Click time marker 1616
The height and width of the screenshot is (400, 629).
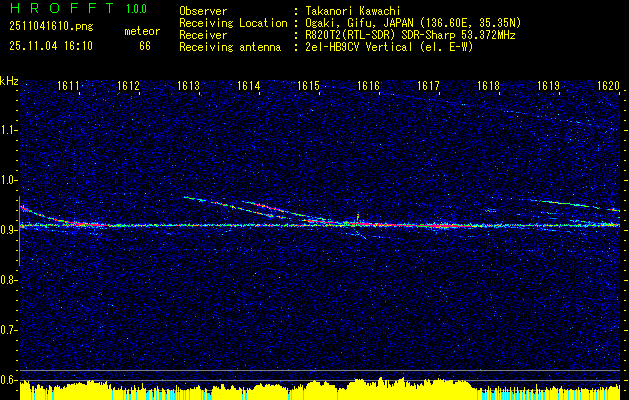[368, 85]
